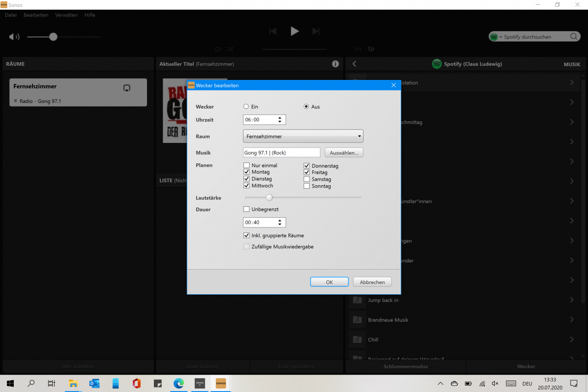Viewport: 588px width, 392px height.
Task: Click the Musik field Gong 97.1
Action: [x=282, y=153]
